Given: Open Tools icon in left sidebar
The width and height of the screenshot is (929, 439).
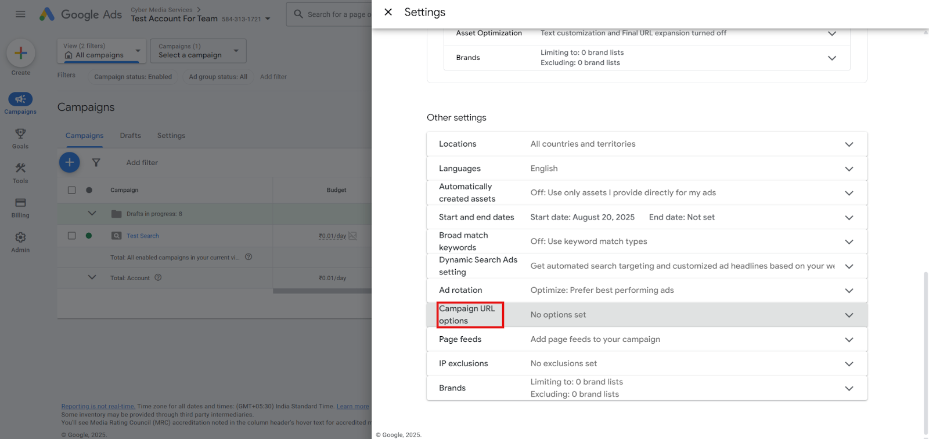Looking at the screenshot, I should [20, 168].
